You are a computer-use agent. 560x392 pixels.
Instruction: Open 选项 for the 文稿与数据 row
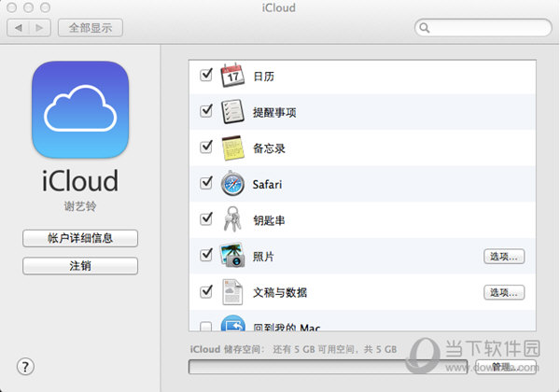[x=504, y=293]
